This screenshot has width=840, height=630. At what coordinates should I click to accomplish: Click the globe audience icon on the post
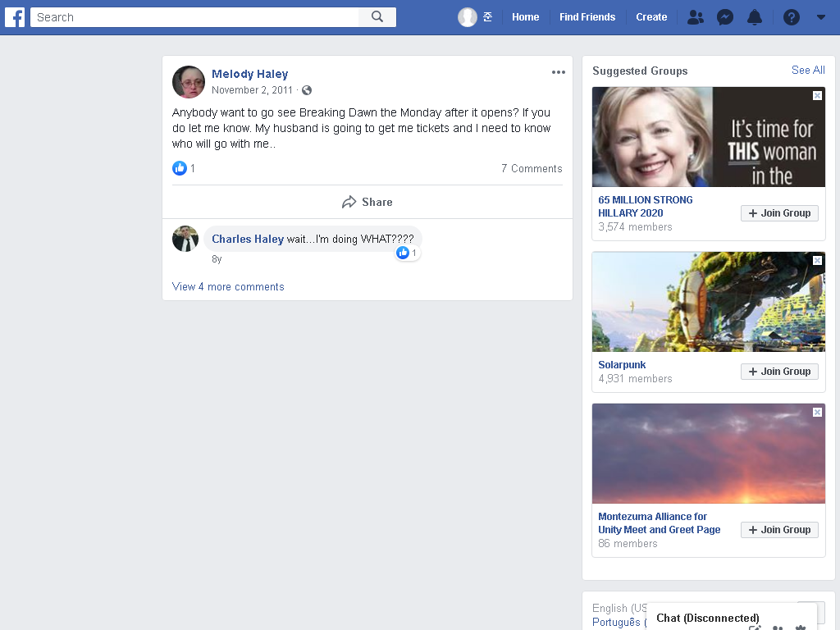click(x=307, y=90)
